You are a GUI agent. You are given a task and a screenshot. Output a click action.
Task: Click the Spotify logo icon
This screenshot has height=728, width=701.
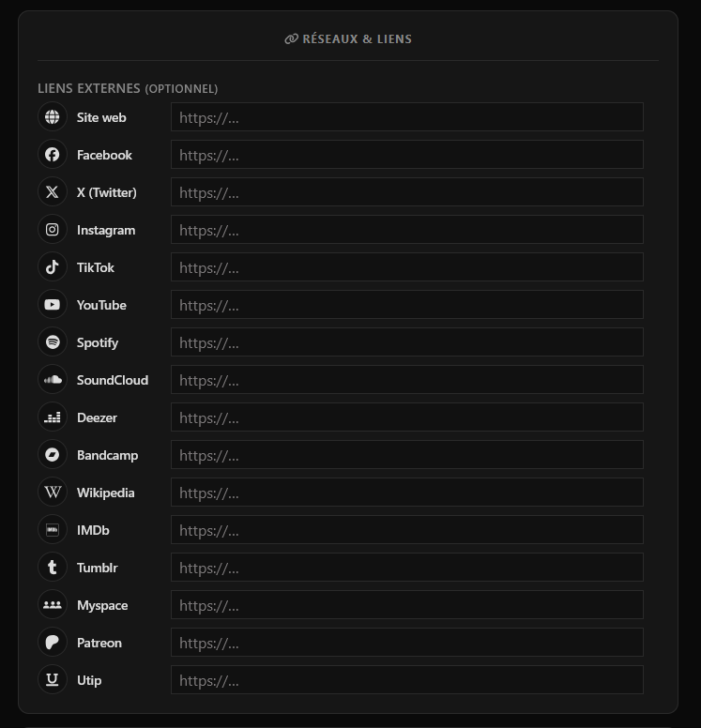pos(52,342)
